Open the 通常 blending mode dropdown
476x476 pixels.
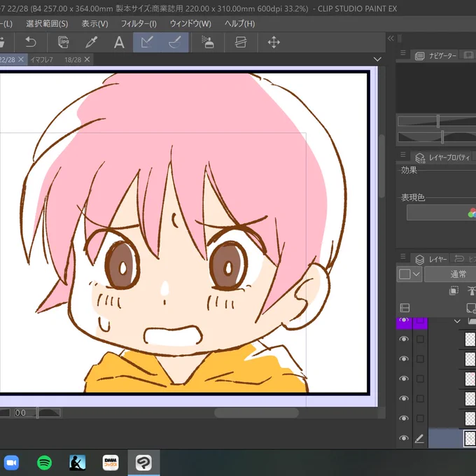point(450,274)
